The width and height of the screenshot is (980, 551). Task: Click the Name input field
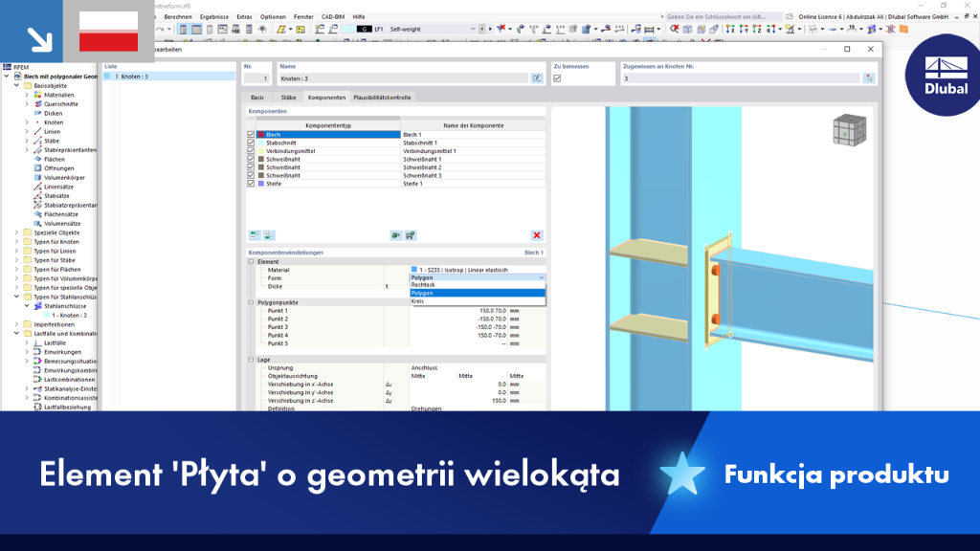point(403,78)
